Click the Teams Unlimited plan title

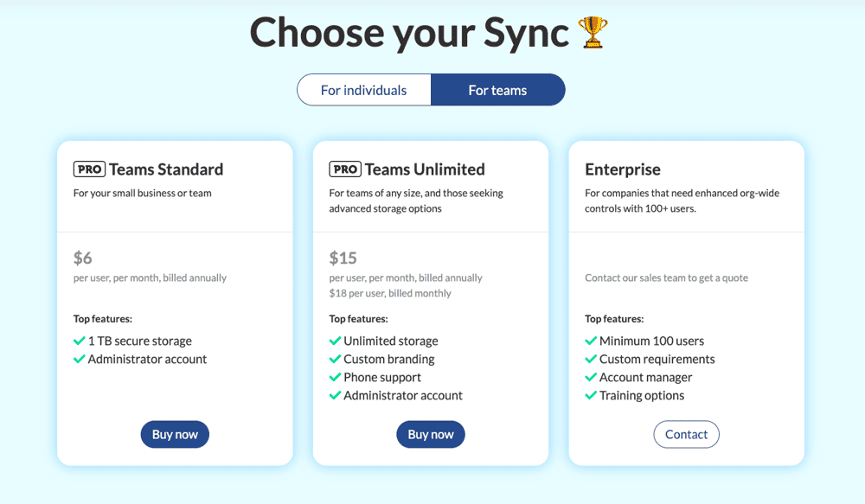point(425,169)
